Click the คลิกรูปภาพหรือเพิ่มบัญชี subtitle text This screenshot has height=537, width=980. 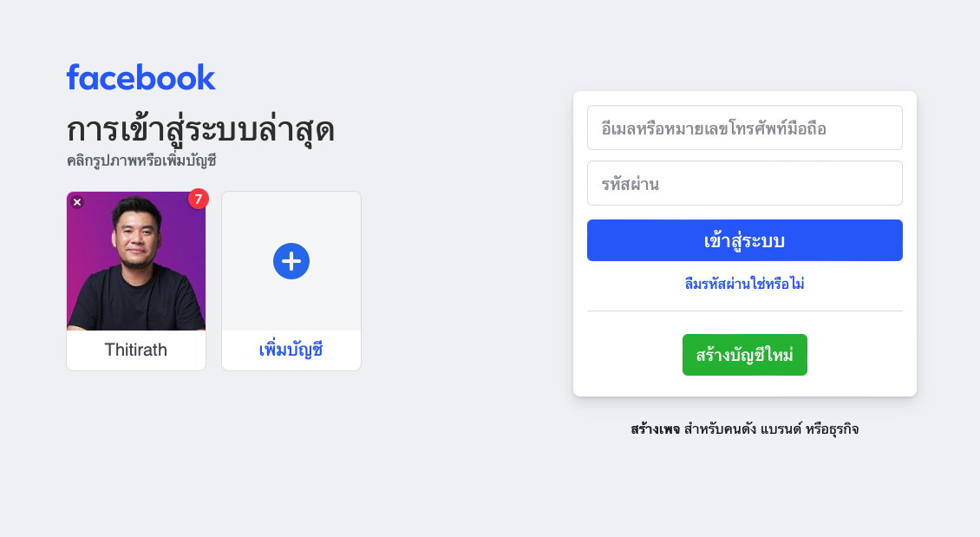pyautogui.click(x=141, y=161)
